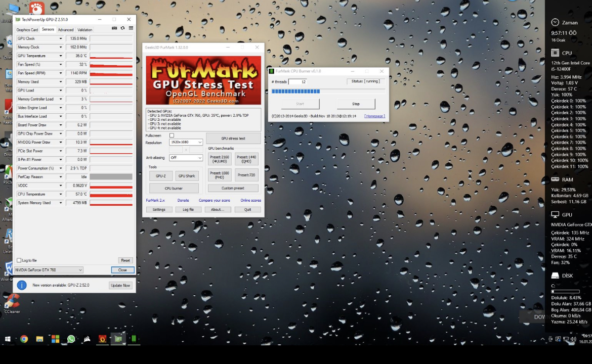This screenshot has width=592, height=364.
Task: Stop the CPU Burner test
Action: click(356, 104)
